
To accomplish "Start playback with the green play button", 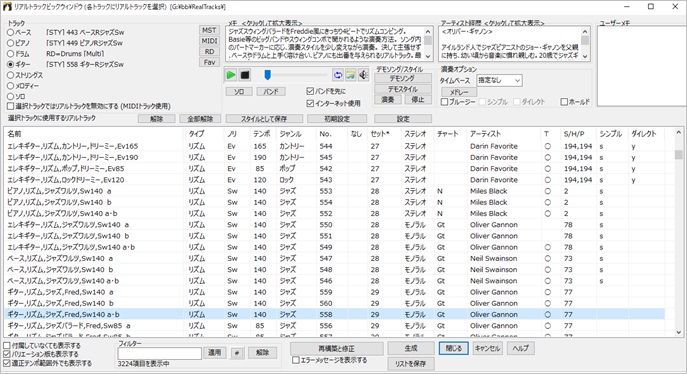I will [x=230, y=75].
